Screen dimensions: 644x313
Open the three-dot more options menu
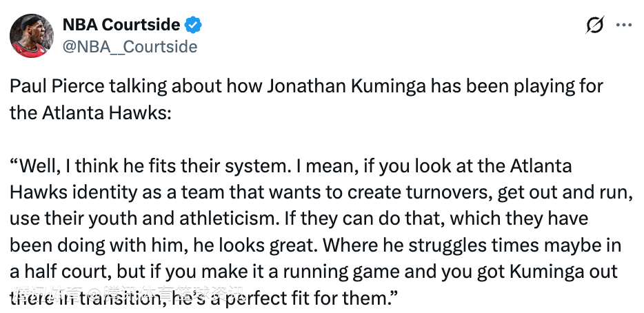pyautogui.click(x=623, y=26)
